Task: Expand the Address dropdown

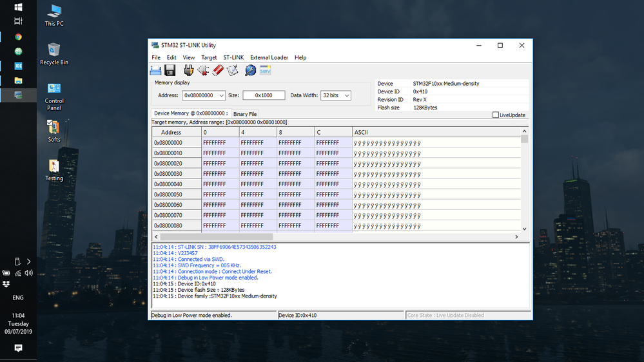Action: (221, 95)
